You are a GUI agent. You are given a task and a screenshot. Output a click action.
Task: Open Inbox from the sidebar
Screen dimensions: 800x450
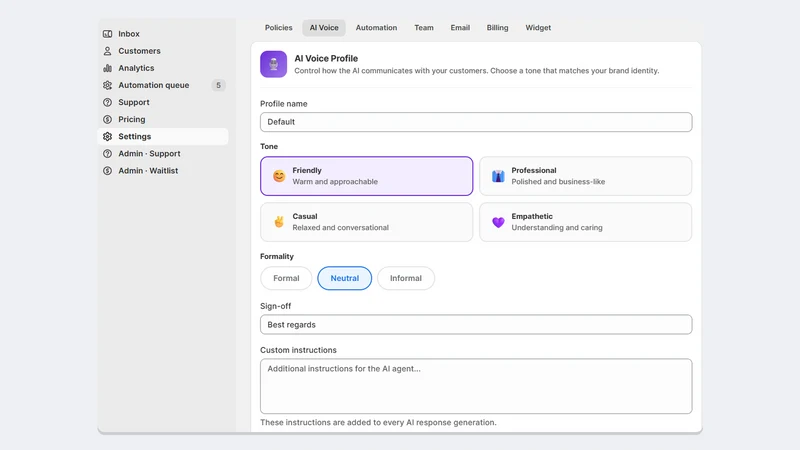point(163,34)
